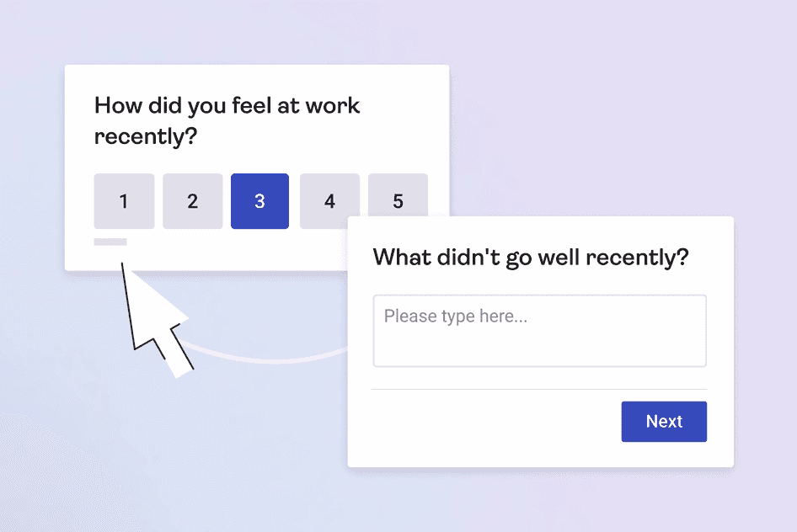Select rating 5 on the feelings scale
The height and width of the screenshot is (532, 797).
coord(398,201)
